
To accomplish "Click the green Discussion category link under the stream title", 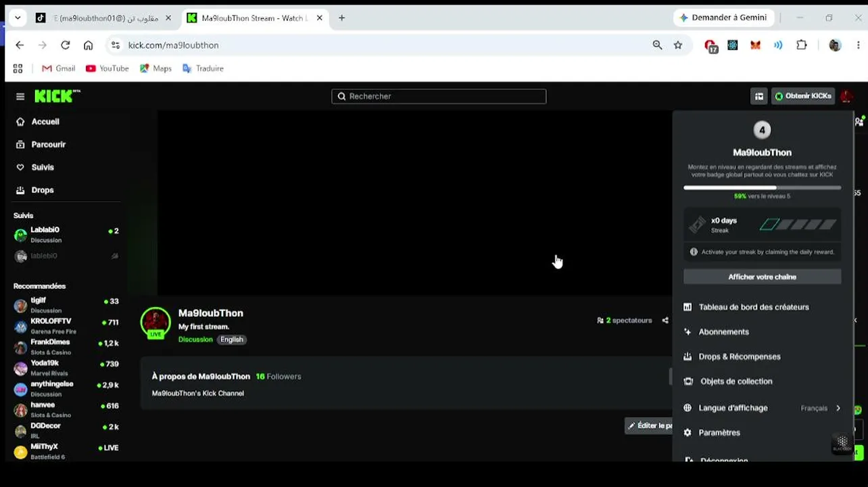I will click(195, 340).
